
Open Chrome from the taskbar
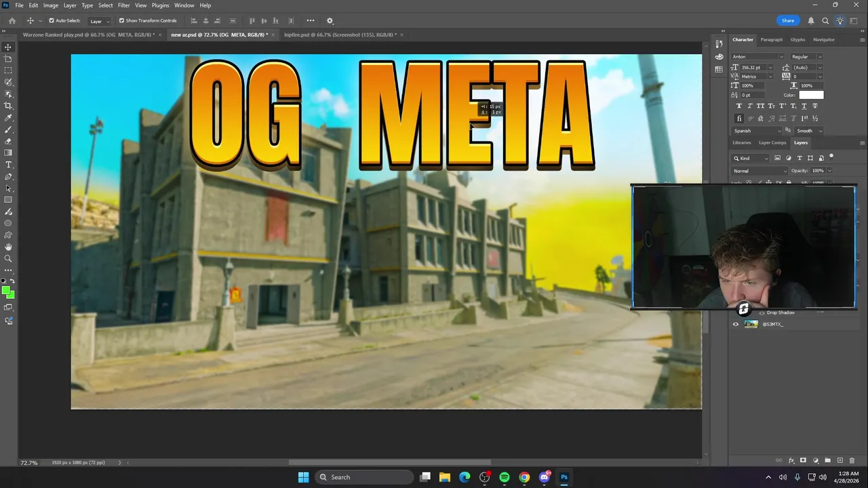click(x=524, y=477)
